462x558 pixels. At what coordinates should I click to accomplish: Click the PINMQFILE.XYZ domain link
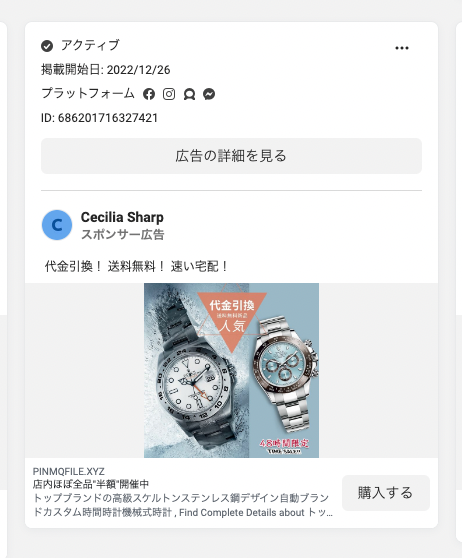(69, 472)
